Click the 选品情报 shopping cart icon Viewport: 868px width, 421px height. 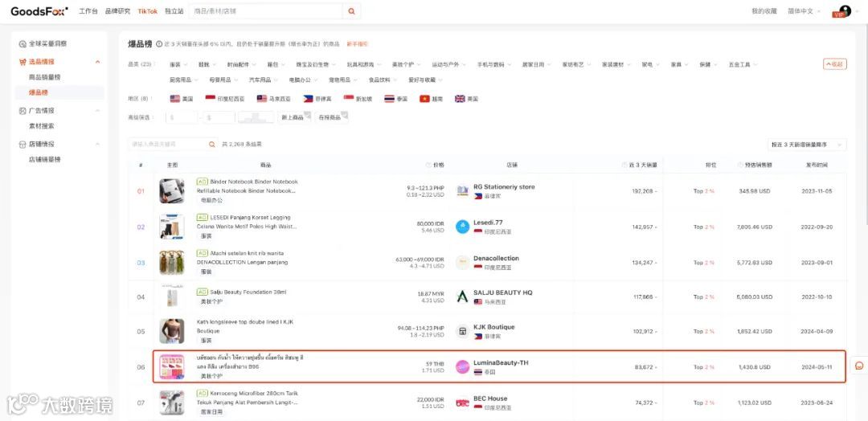pos(23,62)
